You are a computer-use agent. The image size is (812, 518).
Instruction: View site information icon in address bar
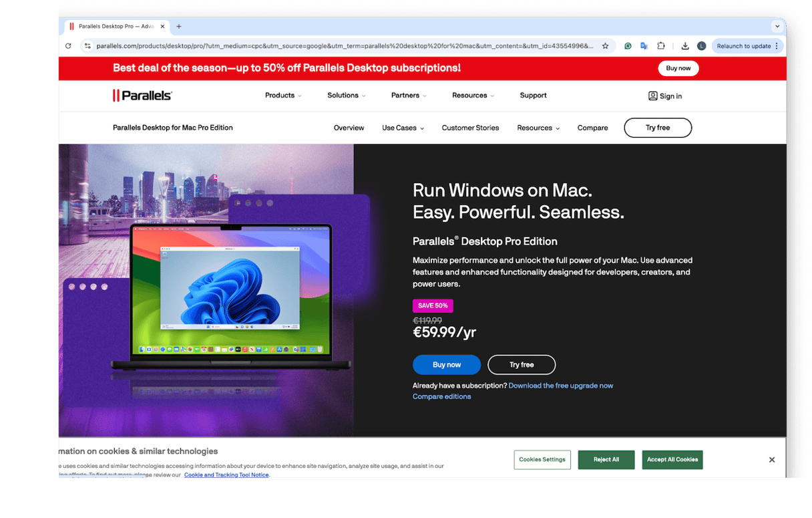coord(87,46)
